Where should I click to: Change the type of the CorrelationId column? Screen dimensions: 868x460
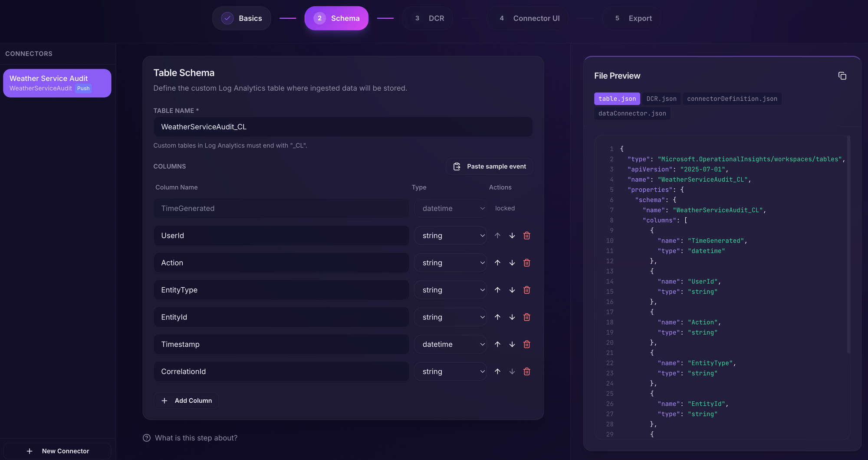[x=450, y=371]
